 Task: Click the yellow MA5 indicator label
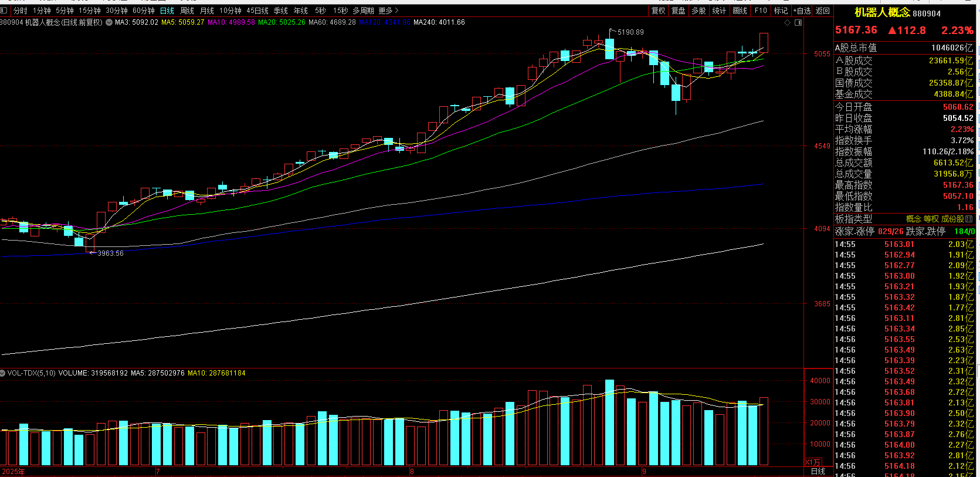pos(183,22)
